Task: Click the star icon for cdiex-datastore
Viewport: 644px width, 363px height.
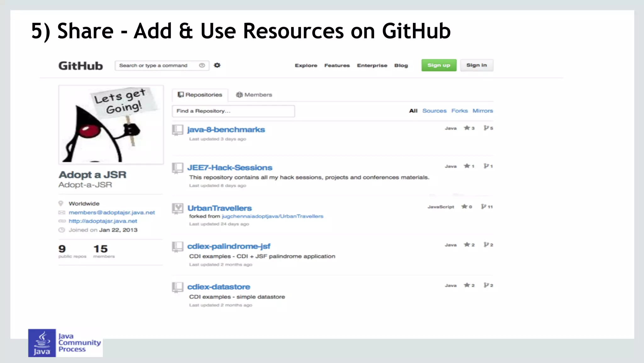Action: point(467,285)
